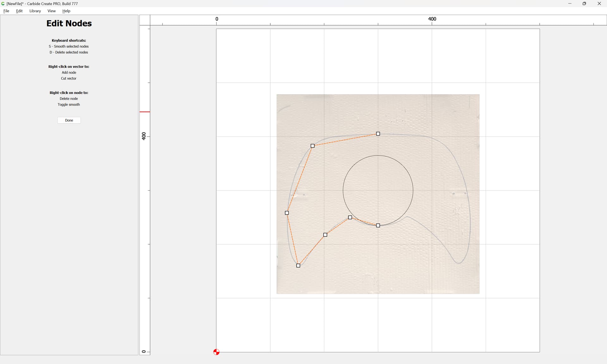Screen dimensions: 607x364
Task: Select the node left of the circle bottom
Action: click(350, 217)
